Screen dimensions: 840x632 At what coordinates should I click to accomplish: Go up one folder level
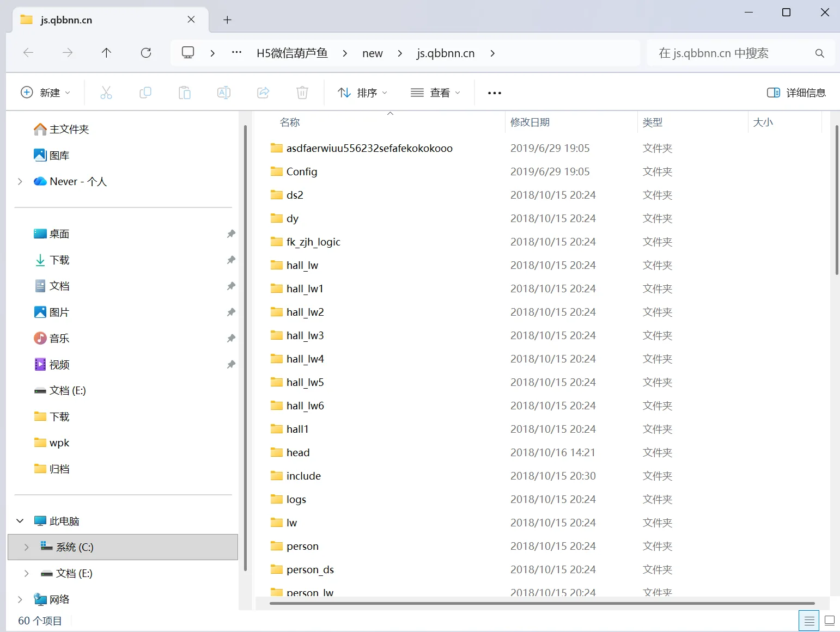coord(106,53)
